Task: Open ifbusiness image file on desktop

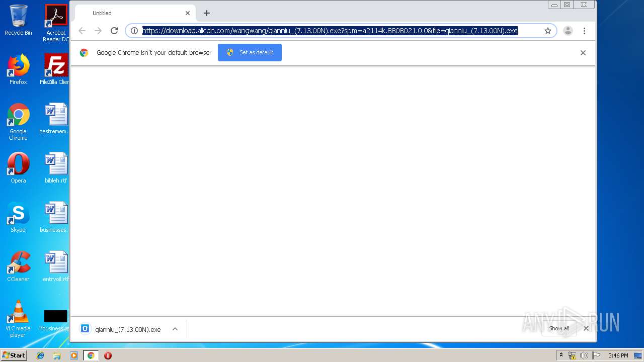Action: [x=55, y=320]
